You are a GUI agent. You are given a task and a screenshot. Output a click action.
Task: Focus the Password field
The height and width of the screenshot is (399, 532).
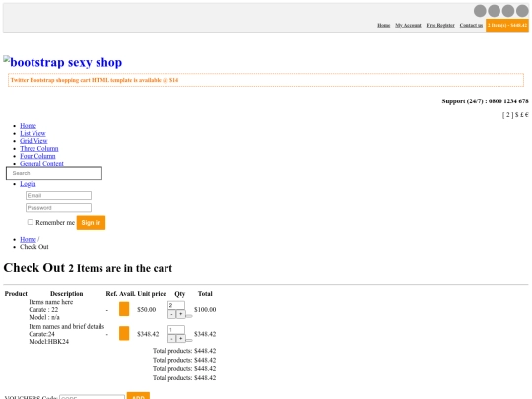(58, 208)
